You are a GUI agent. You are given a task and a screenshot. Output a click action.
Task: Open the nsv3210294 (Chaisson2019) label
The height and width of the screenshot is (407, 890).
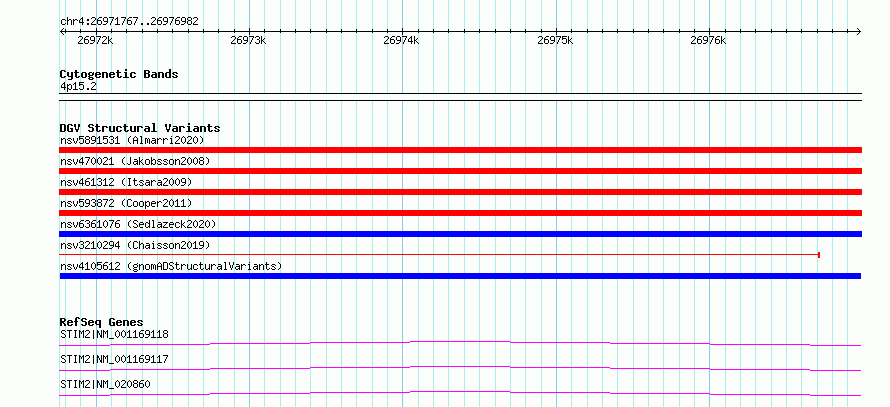(135, 245)
